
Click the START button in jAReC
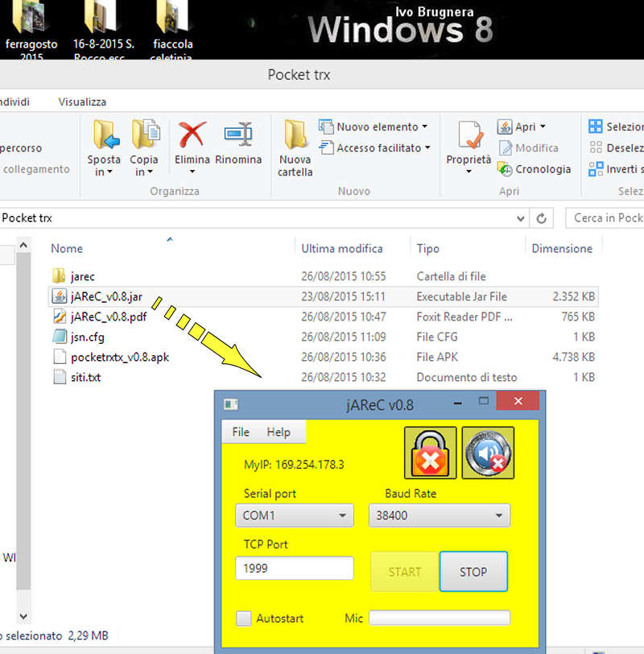(405, 571)
